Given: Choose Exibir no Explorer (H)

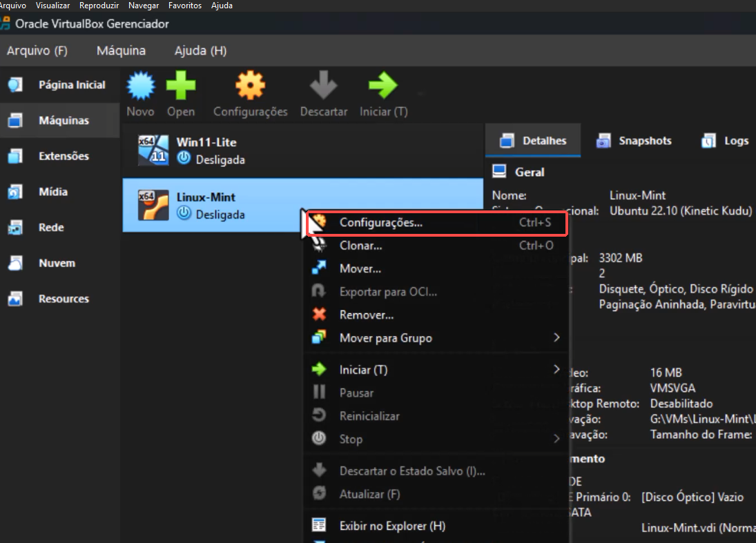Looking at the screenshot, I should pos(437,526).
